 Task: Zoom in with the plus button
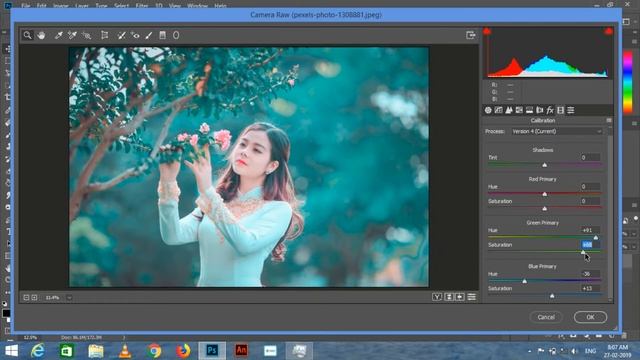(x=34, y=298)
